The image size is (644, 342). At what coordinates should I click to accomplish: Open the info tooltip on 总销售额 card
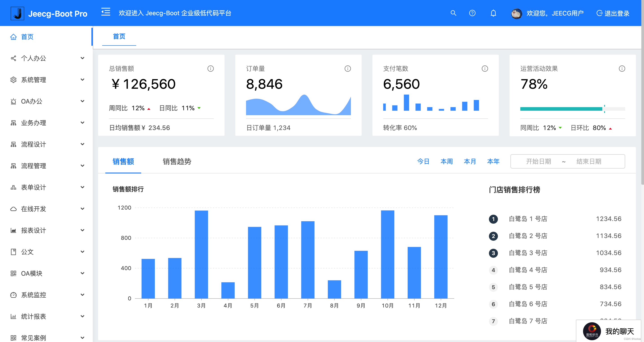210,68
